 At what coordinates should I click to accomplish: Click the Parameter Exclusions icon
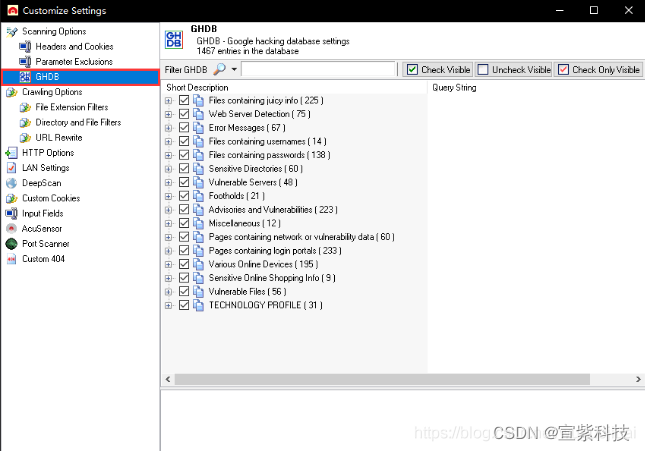(25, 62)
